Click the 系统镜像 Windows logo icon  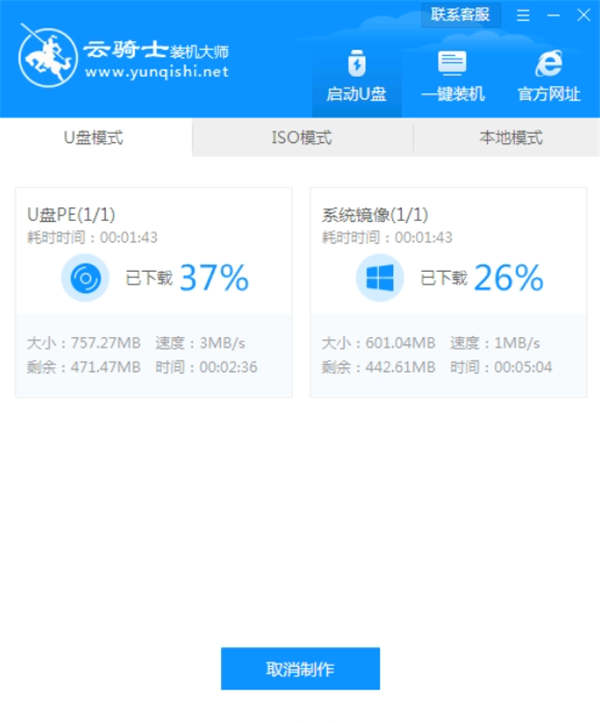point(380,278)
